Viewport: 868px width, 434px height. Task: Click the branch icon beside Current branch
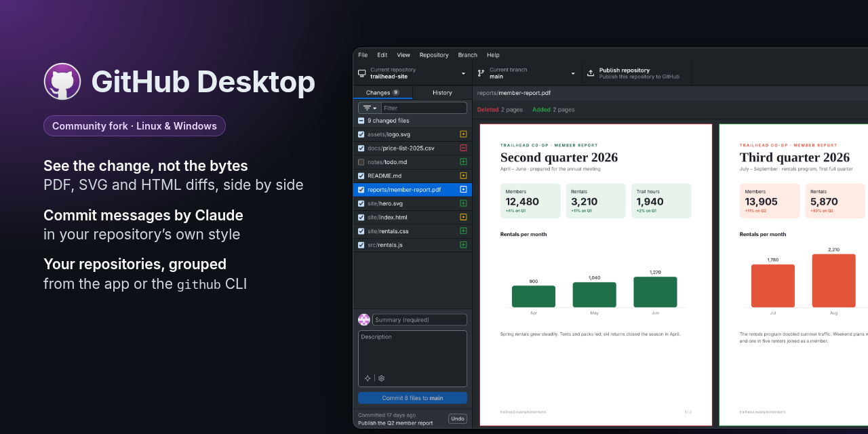pyautogui.click(x=481, y=73)
